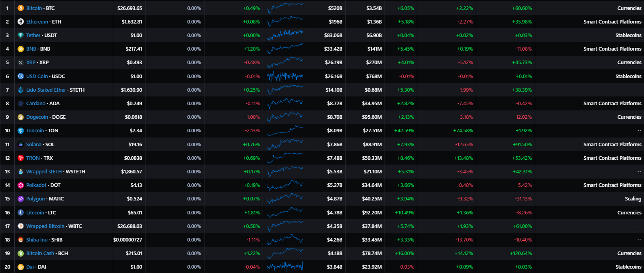Viewport: 644px width, 273px height.
Task: Open the Wrapped Bitcoin link
Action: [45, 226]
